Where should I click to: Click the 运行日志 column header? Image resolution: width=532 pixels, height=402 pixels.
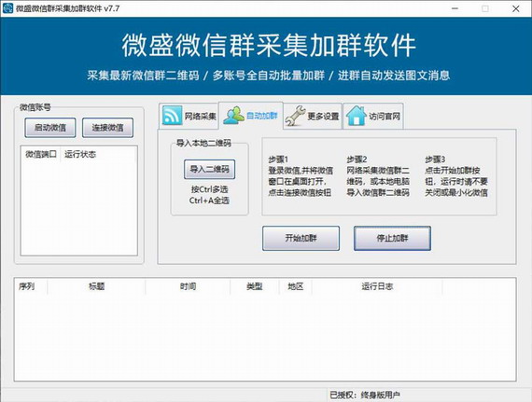377,286
